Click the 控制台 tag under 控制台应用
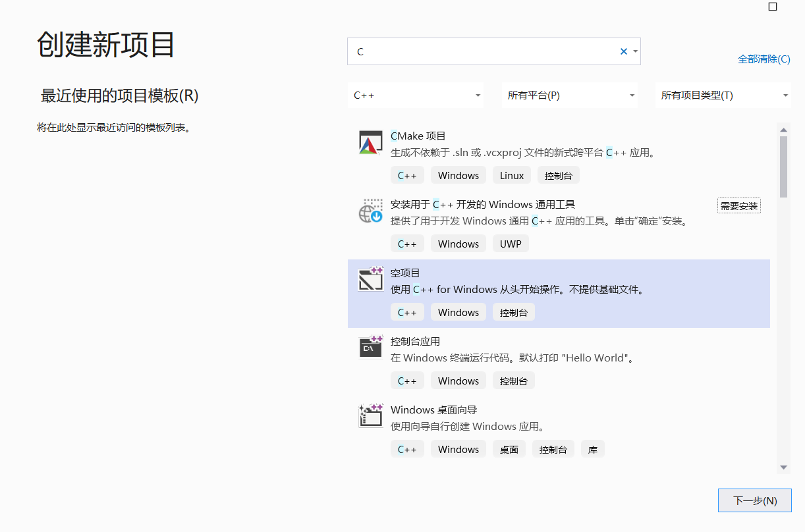The height and width of the screenshot is (532, 805). (514, 381)
